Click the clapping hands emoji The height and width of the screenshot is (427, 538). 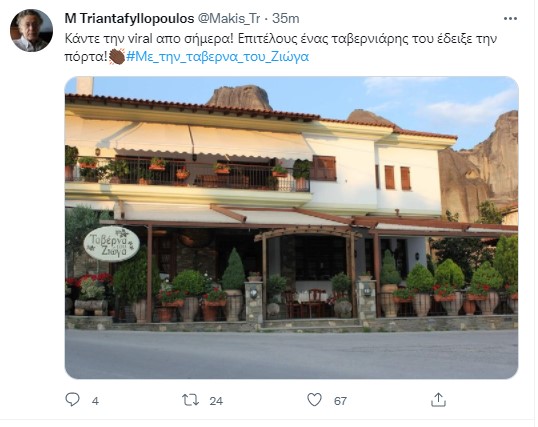click(x=117, y=57)
